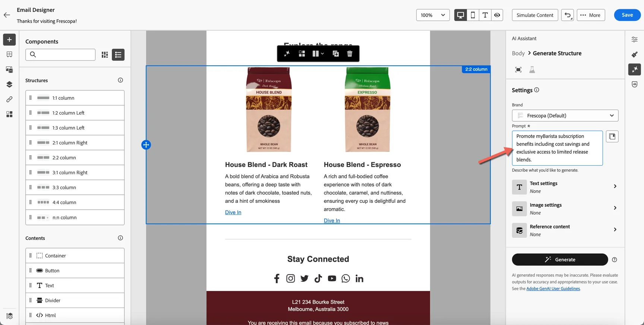The height and width of the screenshot is (325, 644).
Task: Open the layers stack panel
Action: coord(9,84)
